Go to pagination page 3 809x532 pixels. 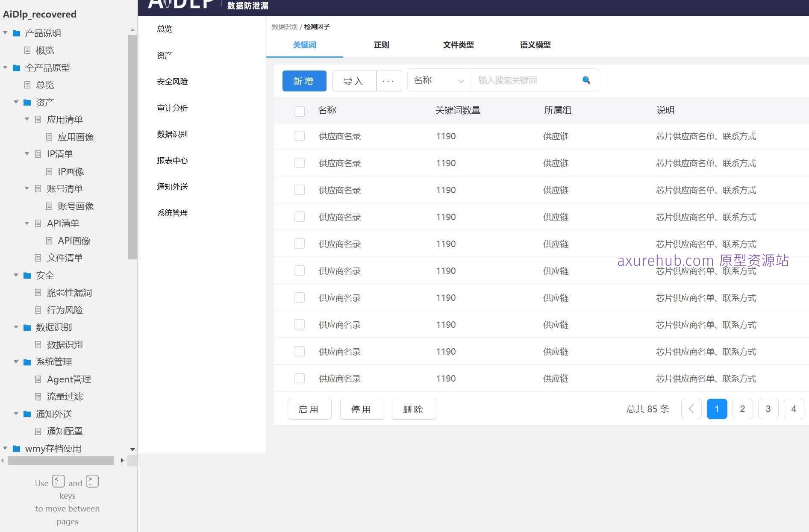point(768,409)
